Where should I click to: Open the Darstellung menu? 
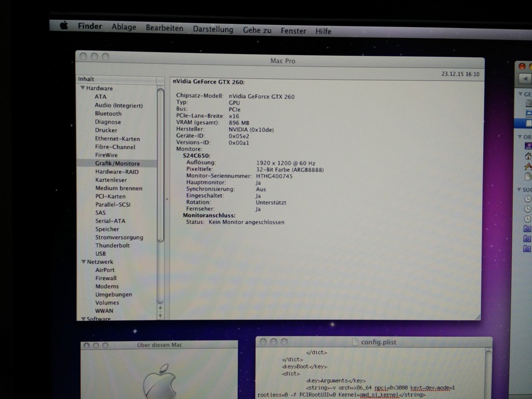tap(213, 30)
